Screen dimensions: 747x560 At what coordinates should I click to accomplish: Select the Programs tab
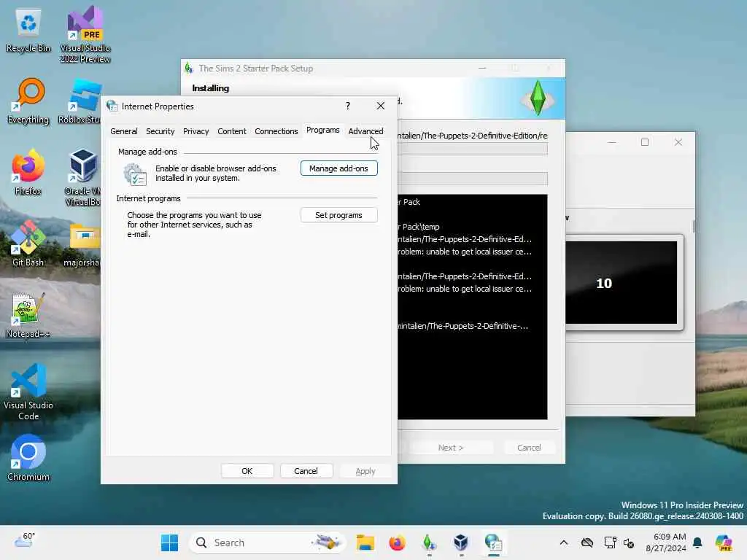(323, 130)
